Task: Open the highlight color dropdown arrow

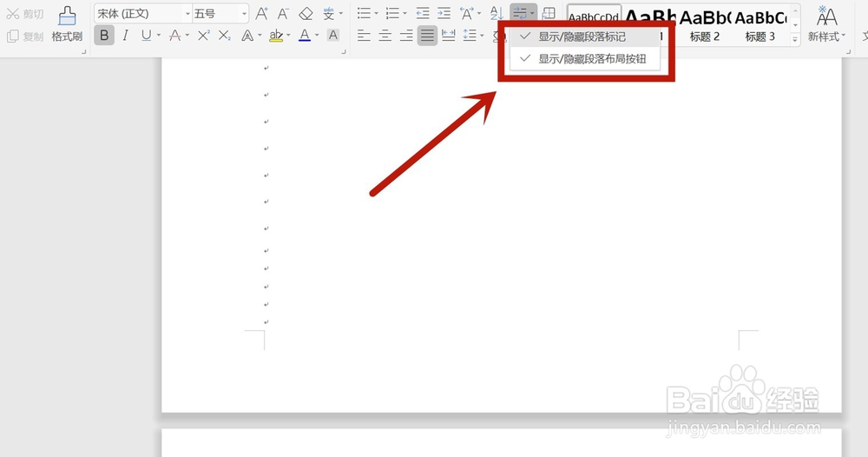Action: pos(288,36)
